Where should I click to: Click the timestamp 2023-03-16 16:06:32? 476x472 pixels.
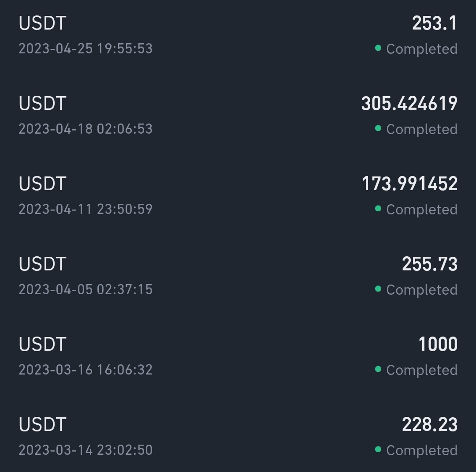coord(85,370)
